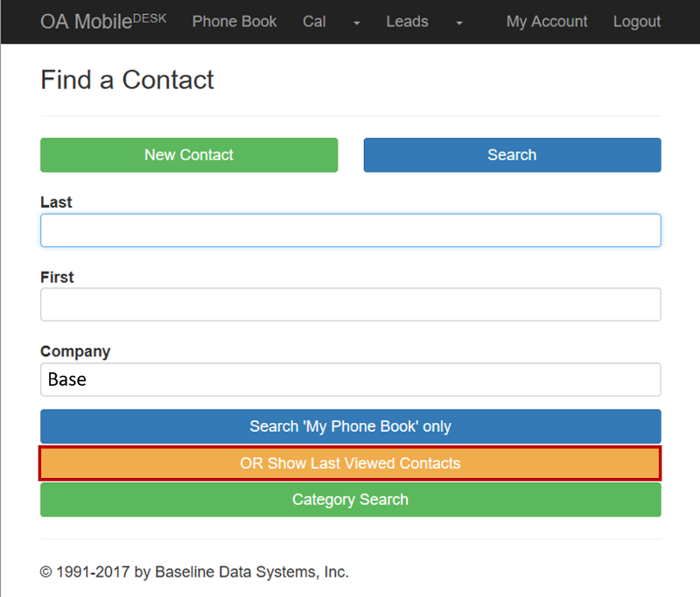Open the OA Mobile DESK home link
This screenshot has height=597, width=700.
click(104, 21)
